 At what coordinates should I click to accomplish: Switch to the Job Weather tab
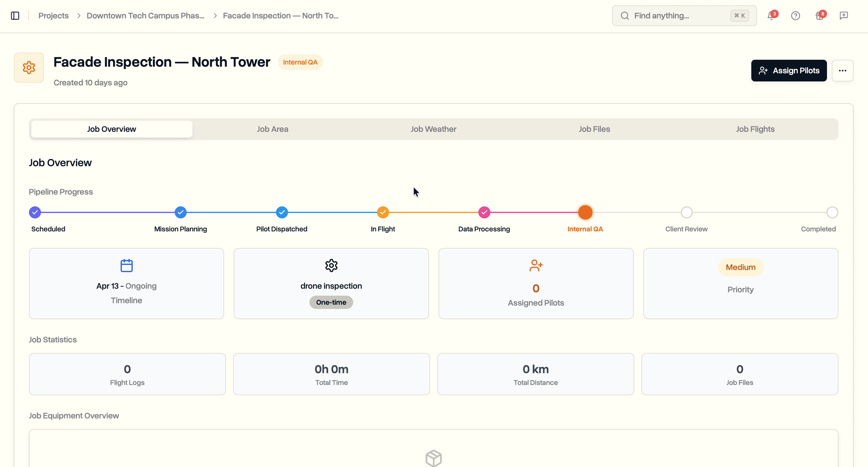tap(433, 129)
